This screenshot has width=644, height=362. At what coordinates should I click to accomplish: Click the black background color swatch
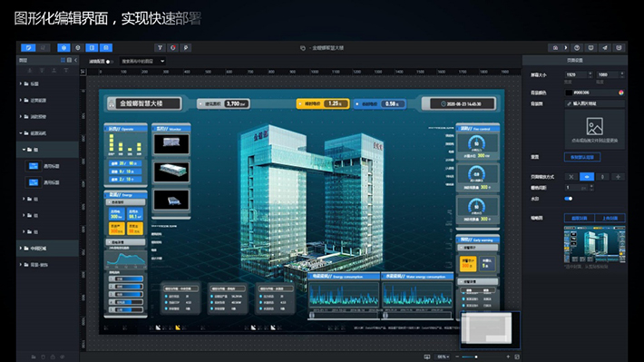[x=569, y=93]
